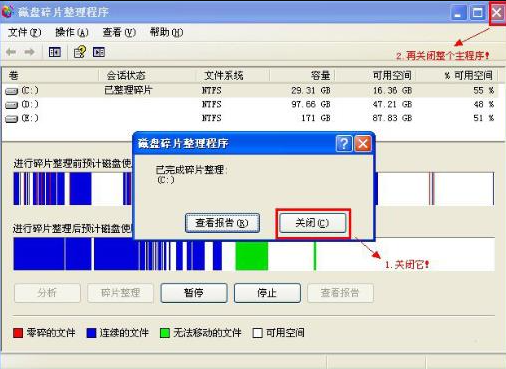Close the defrag completed dialog with X
This screenshot has height=369, width=506.
click(x=363, y=144)
